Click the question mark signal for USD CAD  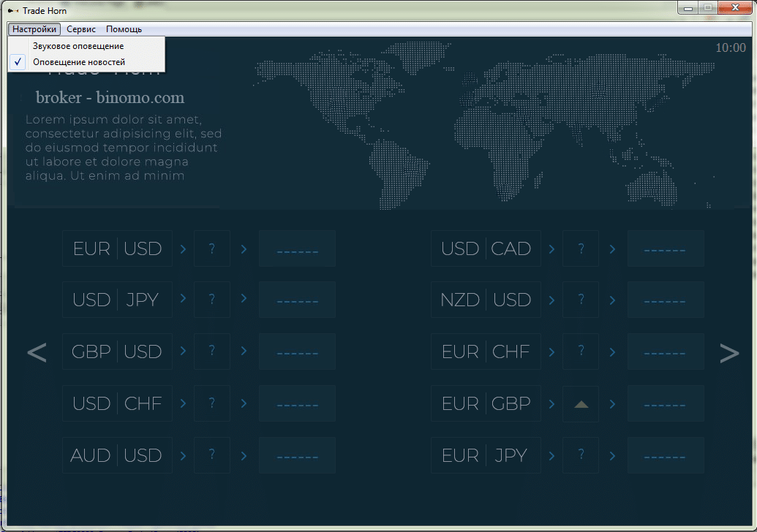(x=581, y=249)
